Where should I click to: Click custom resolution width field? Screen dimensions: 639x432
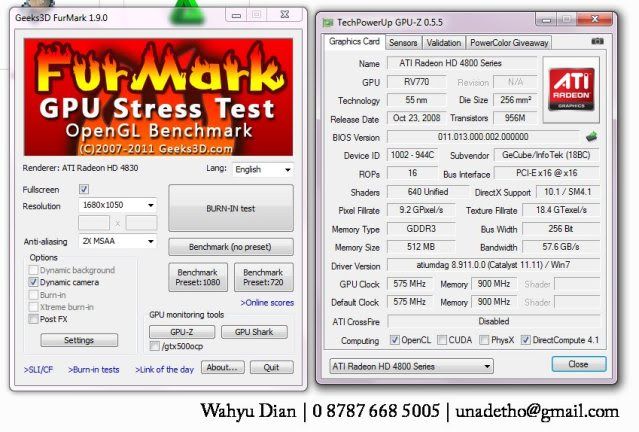[94, 223]
